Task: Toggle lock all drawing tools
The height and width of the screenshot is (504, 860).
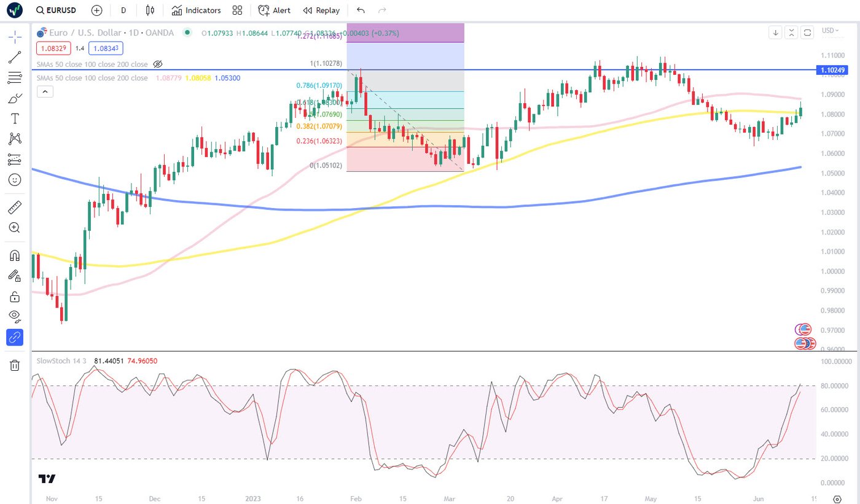Action: coord(15,297)
